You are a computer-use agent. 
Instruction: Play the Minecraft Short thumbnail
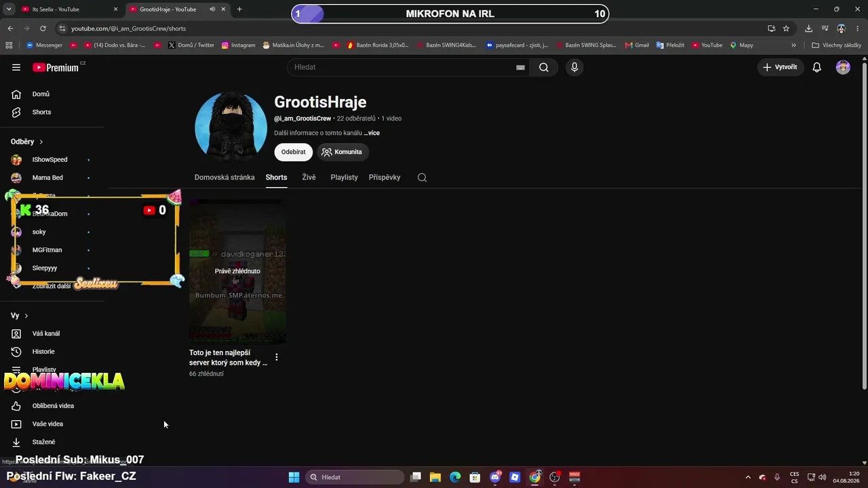pyautogui.click(x=237, y=271)
